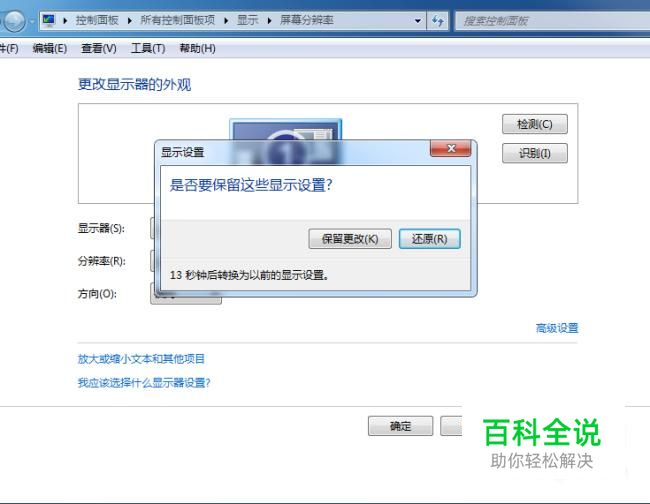Expand the root arrow before 控制面板

[65, 20]
